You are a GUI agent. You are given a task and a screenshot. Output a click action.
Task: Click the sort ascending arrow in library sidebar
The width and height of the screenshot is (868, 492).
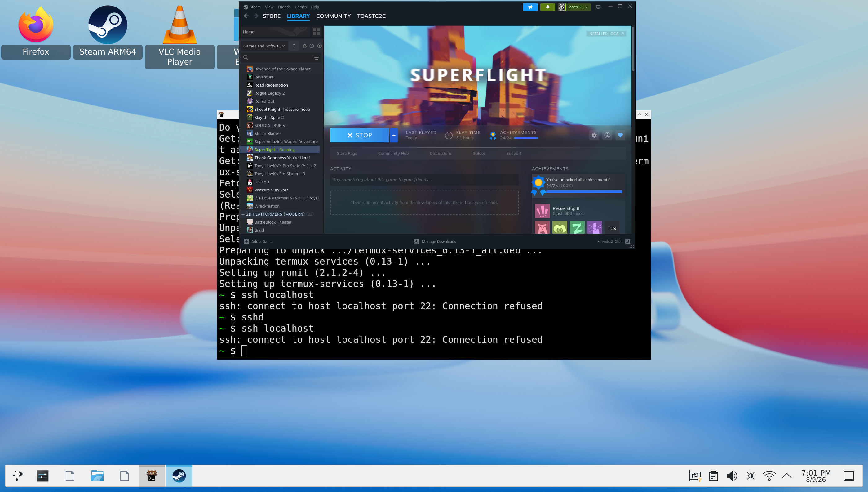[294, 46]
